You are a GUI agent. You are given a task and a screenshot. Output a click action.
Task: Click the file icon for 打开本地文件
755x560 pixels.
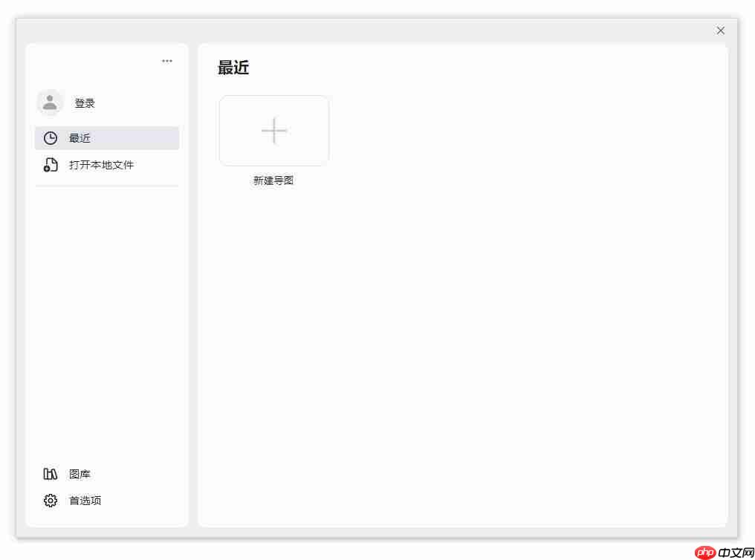(50, 165)
